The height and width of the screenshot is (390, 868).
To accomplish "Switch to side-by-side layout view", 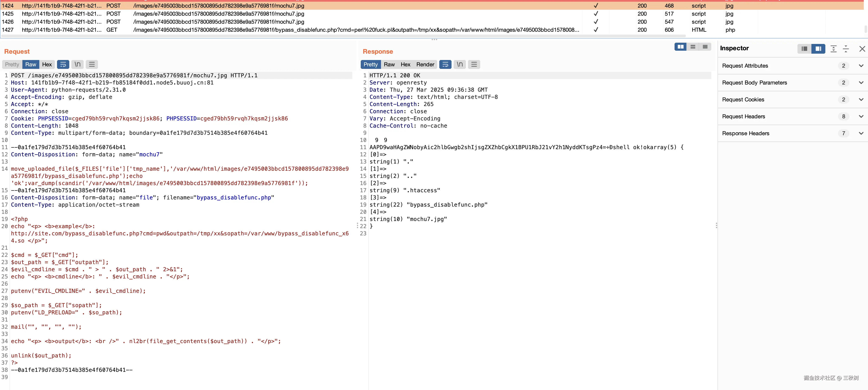I will [x=680, y=47].
